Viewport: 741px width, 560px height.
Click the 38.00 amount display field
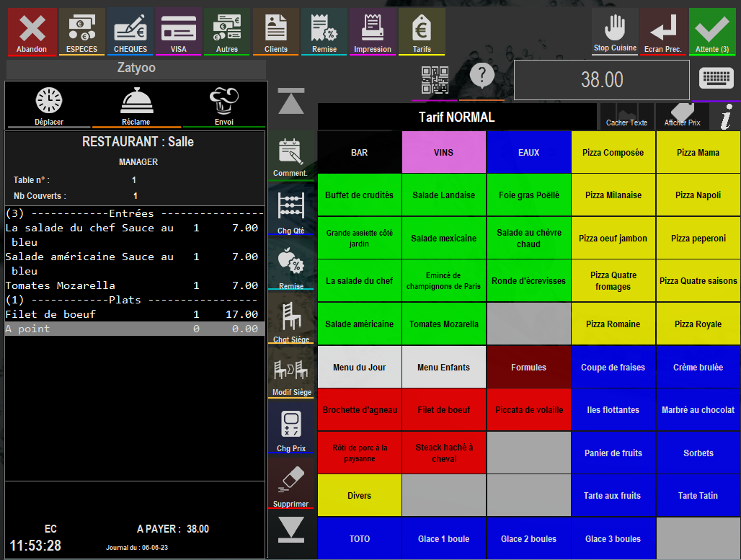(x=602, y=80)
